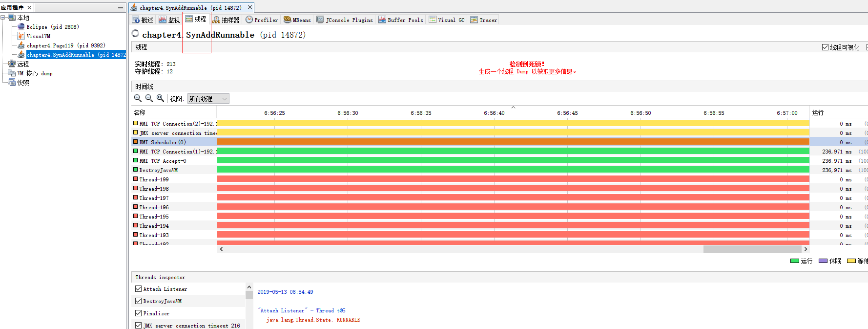
Task: Select the Thread-196 row
Action: (174, 207)
